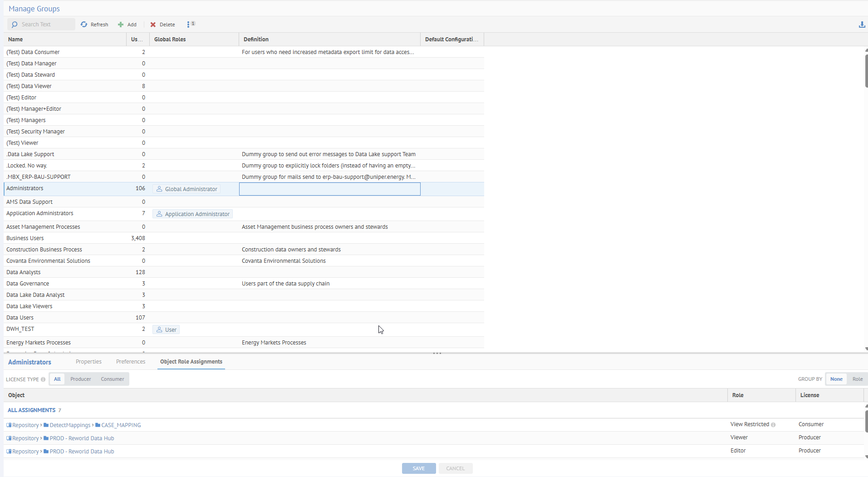Click the red X Delete icon
Viewport: 868px width, 477px height.
(x=153, y=25)
